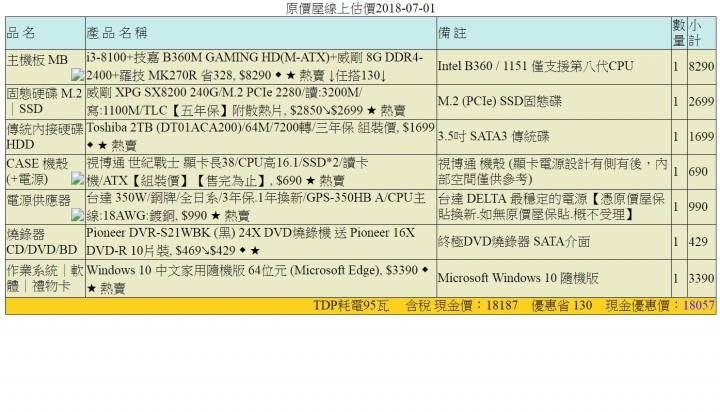The image size is (720, 412).
Task: Click the subtotal value 2699
Action: 701,102
